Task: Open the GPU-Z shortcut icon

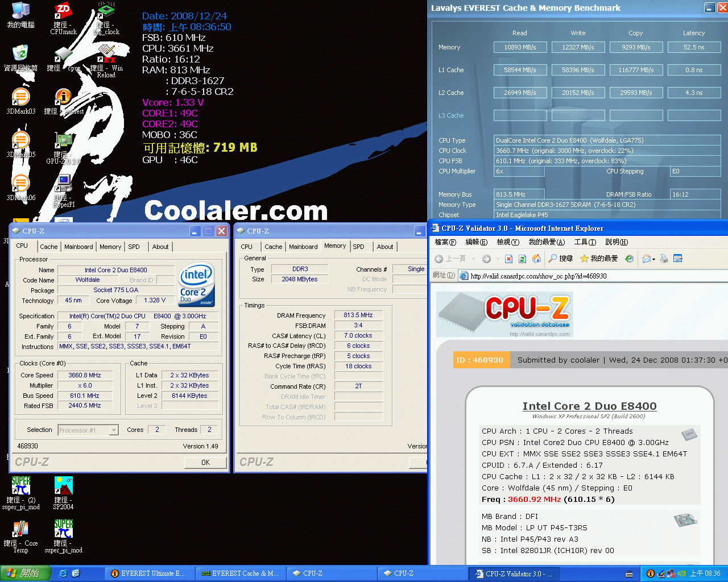Action: coord(63,148)
